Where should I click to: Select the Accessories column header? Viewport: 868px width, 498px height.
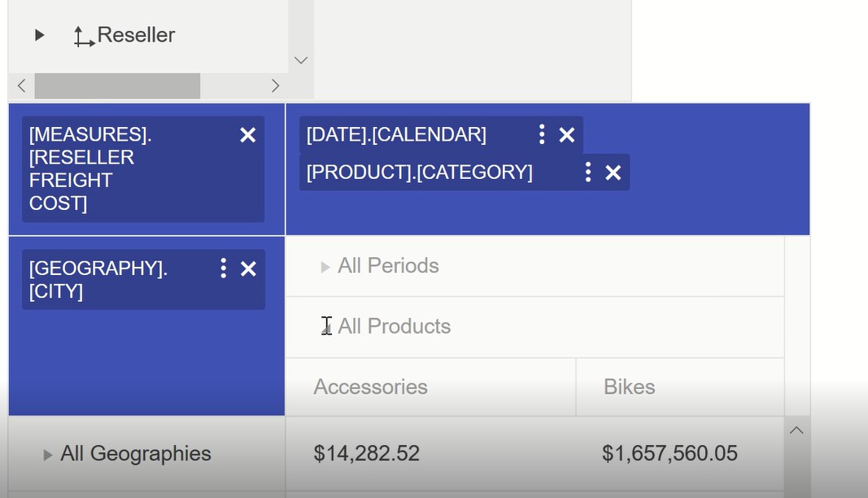point(371,387)
